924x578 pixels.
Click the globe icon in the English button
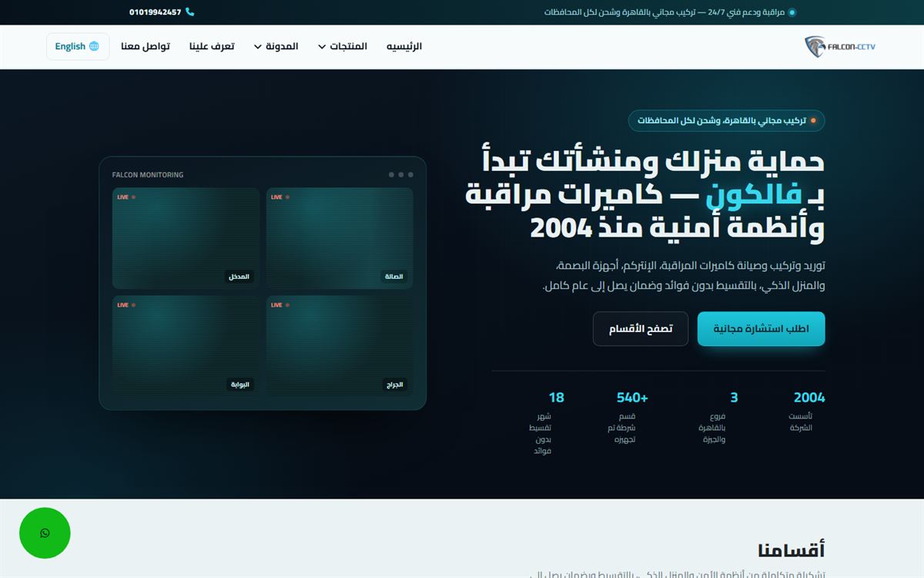[x=94, y=46]
